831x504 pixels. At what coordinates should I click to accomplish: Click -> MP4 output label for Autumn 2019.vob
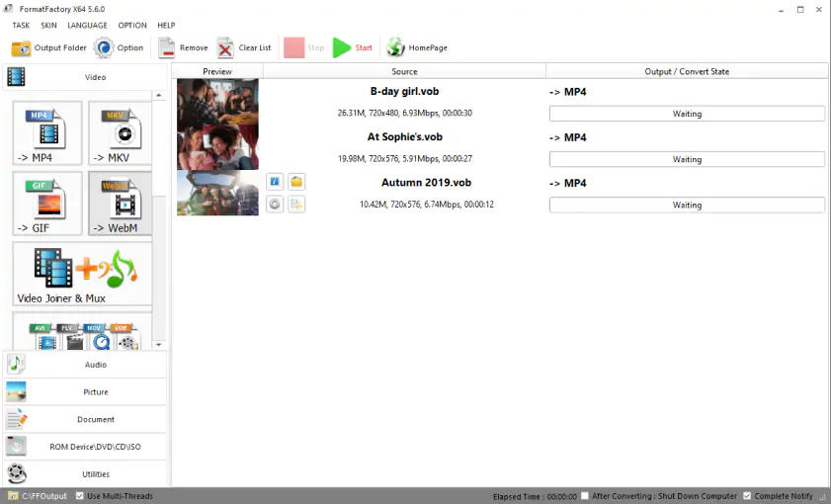coord(567,183)
